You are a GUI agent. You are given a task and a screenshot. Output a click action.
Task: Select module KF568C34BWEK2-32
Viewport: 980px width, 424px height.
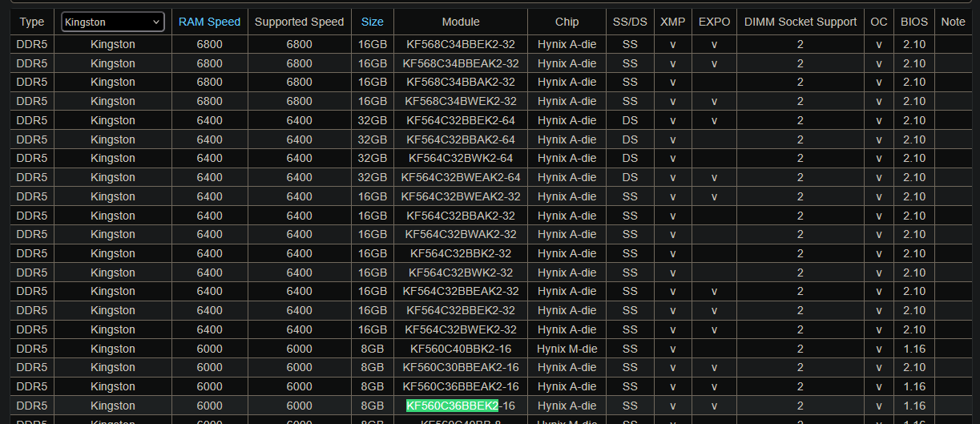[461, 101]
